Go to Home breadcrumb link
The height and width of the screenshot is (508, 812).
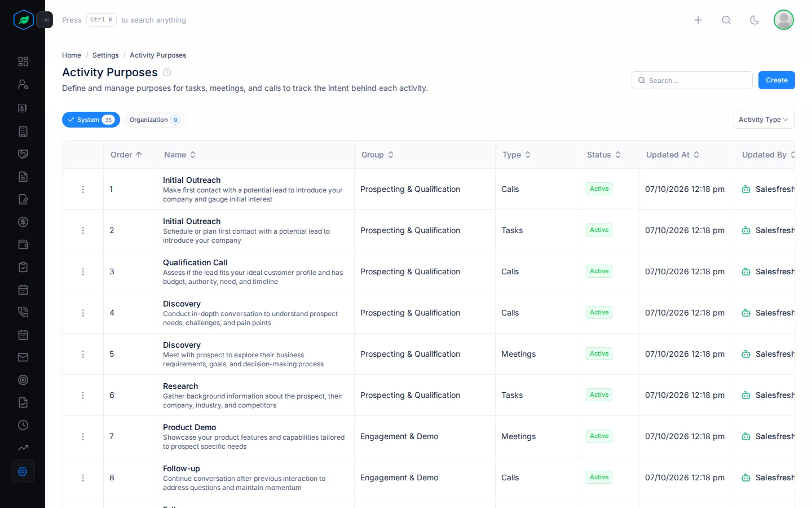point(72,55)
